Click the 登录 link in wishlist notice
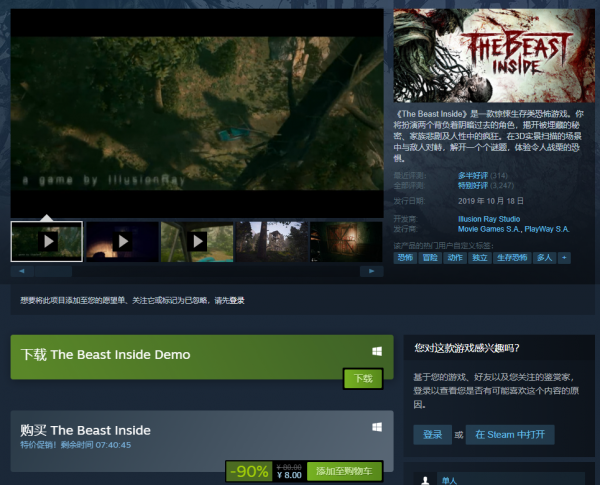 (237, 301)
